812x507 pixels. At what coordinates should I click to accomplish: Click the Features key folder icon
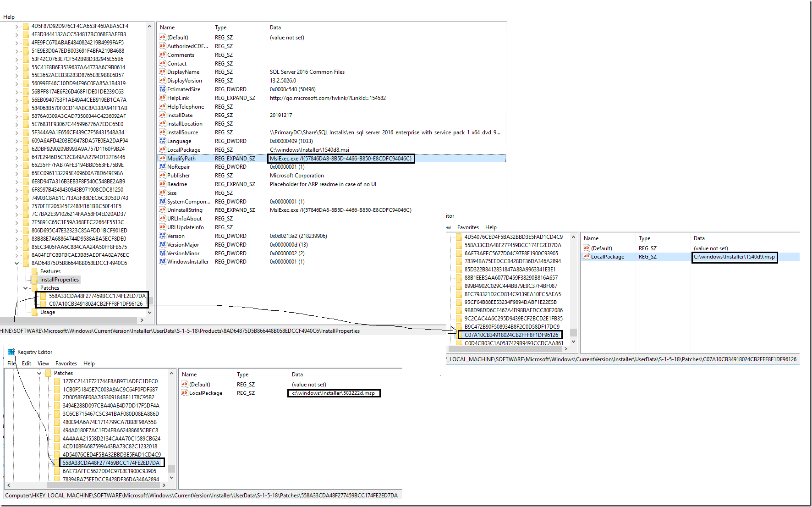pos(34,271)
